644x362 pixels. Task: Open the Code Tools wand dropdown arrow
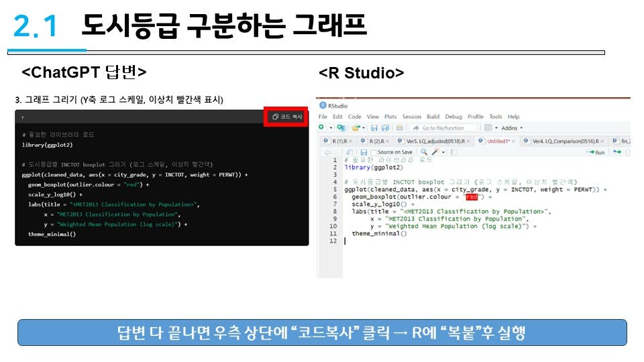tap(443, 152)
